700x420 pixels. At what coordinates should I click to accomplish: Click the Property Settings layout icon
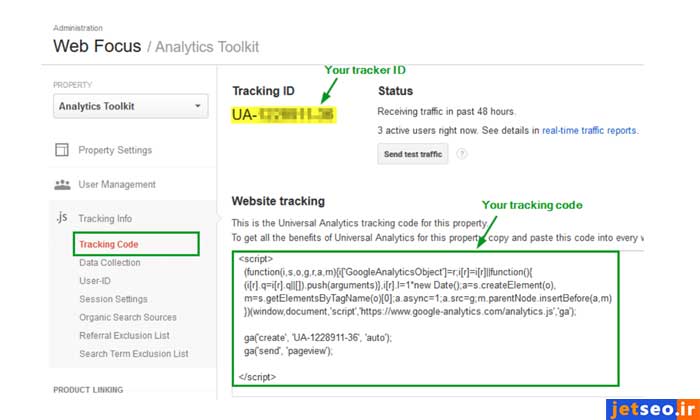tap(61, 150)
